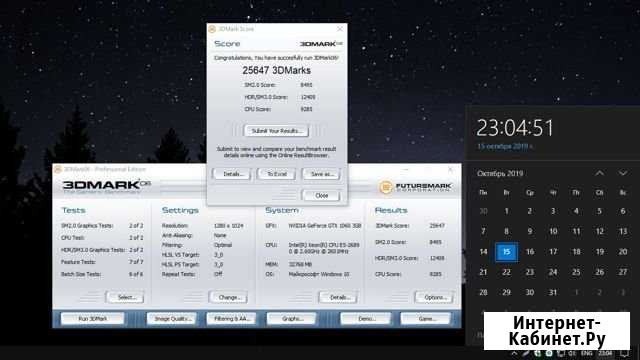Go to previous month with calendar up chevron
Screen dimensions: 640x360
pos(599,173)
